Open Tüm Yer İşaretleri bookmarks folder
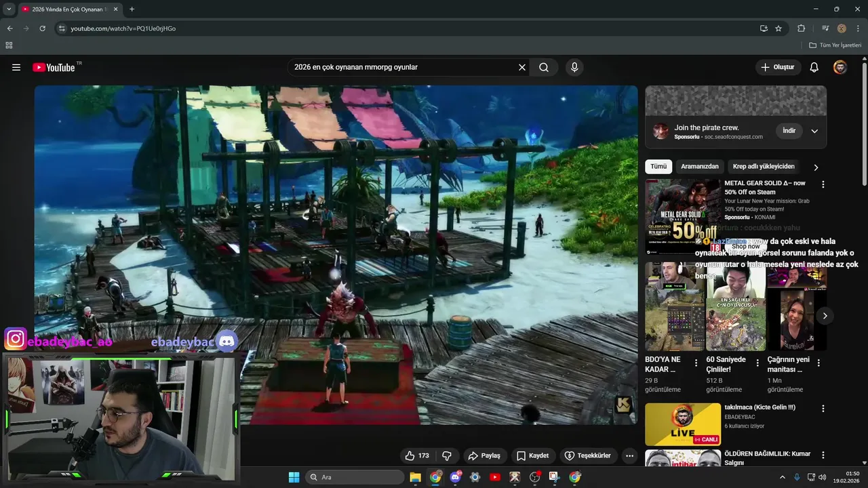This screenshot has height=488, width=868. tap(835, 45)
